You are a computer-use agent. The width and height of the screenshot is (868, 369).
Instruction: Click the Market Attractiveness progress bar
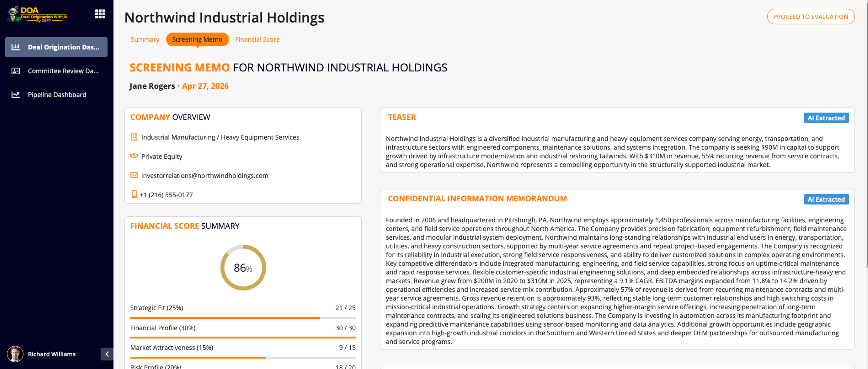(243, 357)
